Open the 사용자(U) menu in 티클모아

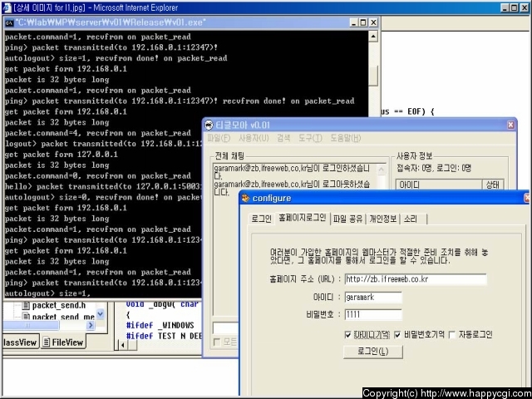(x=254, y=138)
